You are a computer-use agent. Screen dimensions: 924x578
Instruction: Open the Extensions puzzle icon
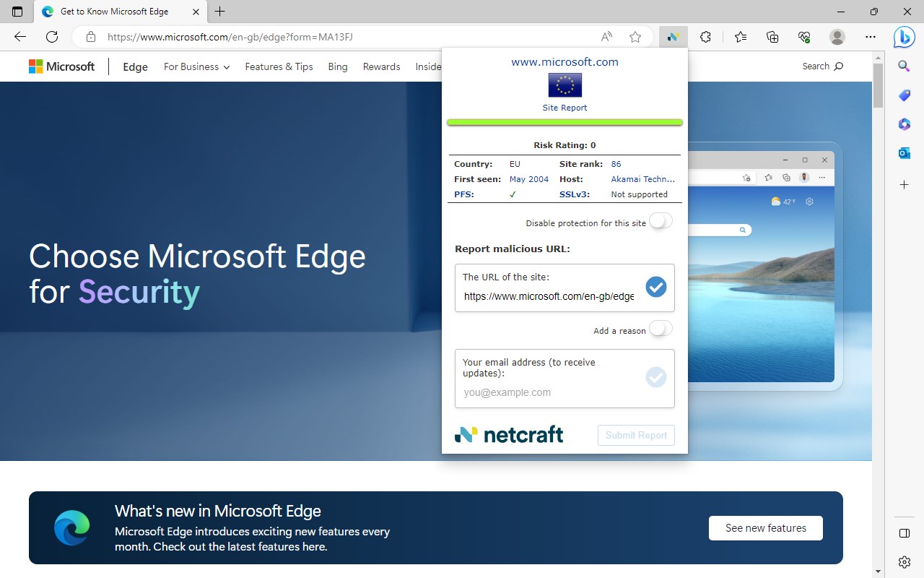[706, 37]
